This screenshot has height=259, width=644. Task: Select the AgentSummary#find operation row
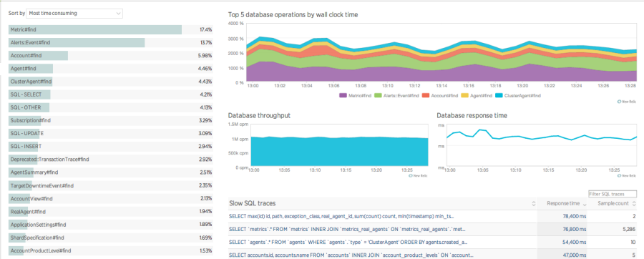110,173
